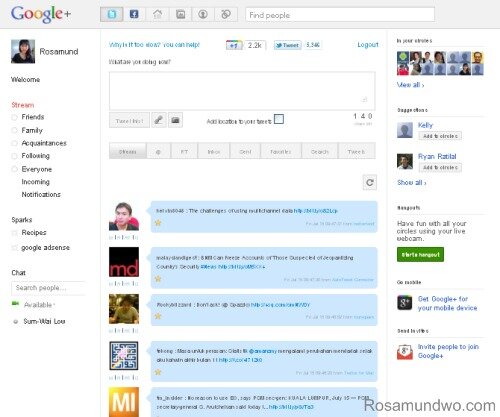Go to the Home icon in toolbar
Viewport: 500px width, 417px height.
[x=157, y=14]
